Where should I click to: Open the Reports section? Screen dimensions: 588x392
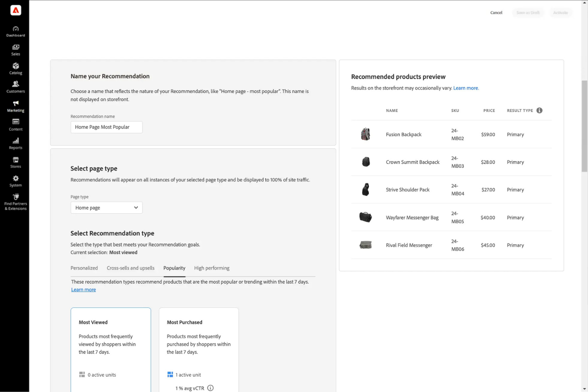point(15,143)
